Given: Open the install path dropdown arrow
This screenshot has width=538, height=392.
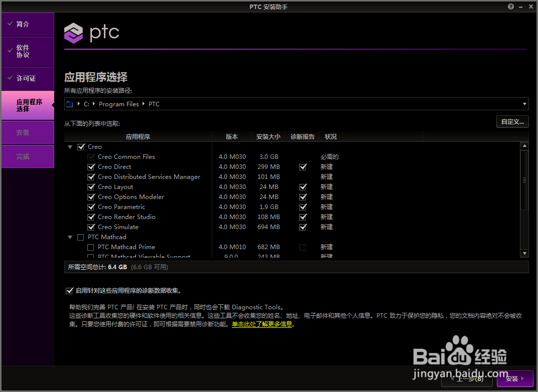Looking at the screenshot, I should click(524, 104).
